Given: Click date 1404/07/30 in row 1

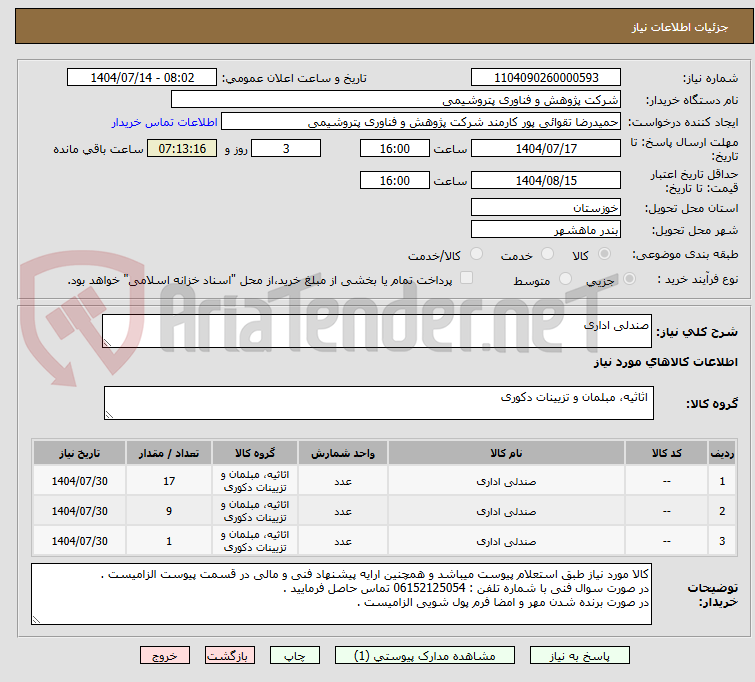Looking at the screenshot, I should click(x=79, y=481).
